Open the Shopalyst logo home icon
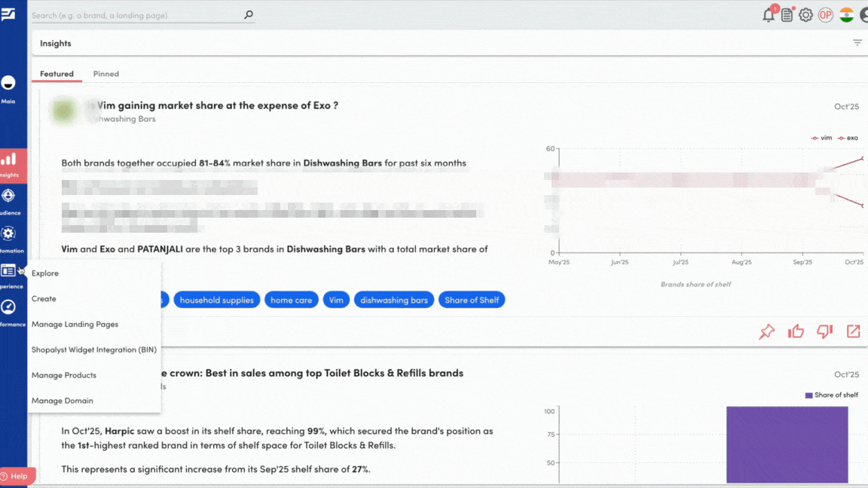 (x=8, y=14)
